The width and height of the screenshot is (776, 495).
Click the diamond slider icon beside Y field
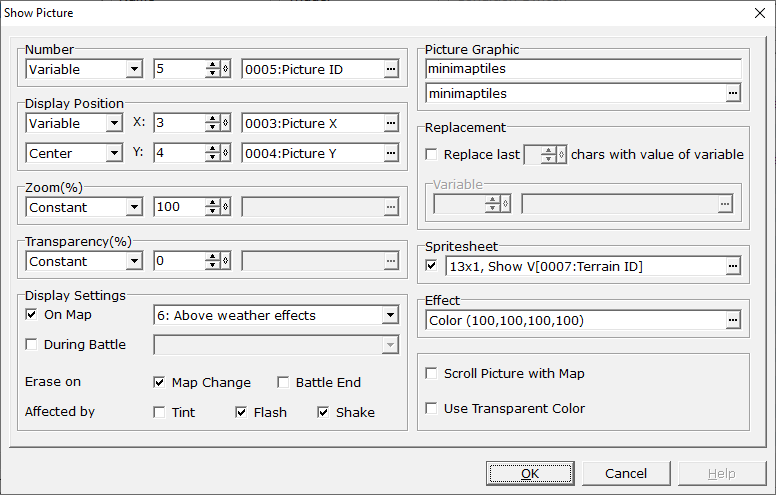pos(225,153)
